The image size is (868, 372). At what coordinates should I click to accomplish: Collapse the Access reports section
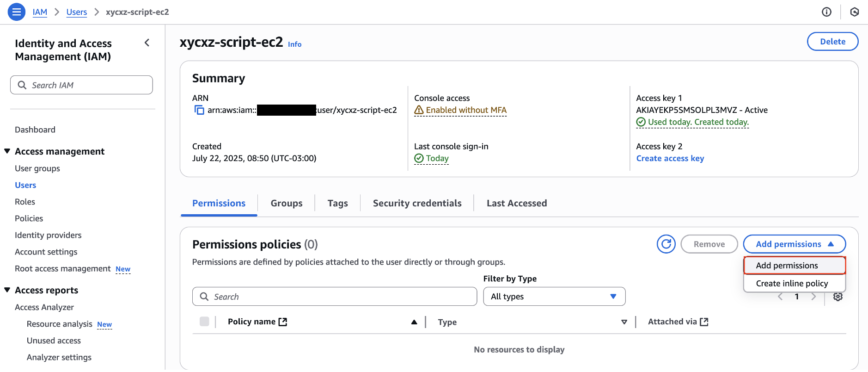click(x=7, y=290)
